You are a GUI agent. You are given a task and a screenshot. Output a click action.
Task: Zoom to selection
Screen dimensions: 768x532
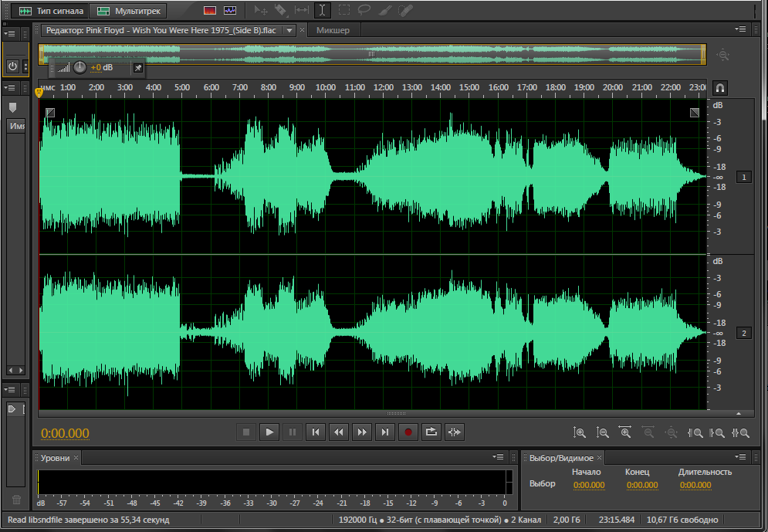[740, 433]
